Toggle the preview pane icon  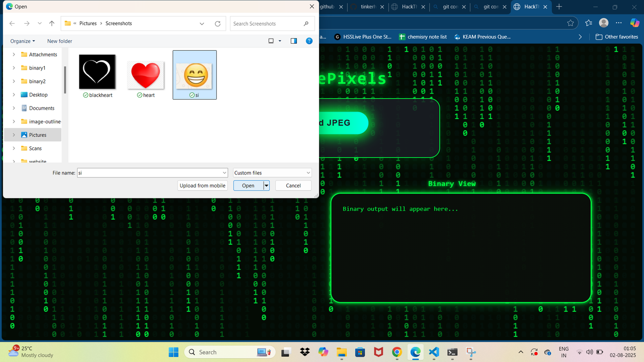click(294, 41)
